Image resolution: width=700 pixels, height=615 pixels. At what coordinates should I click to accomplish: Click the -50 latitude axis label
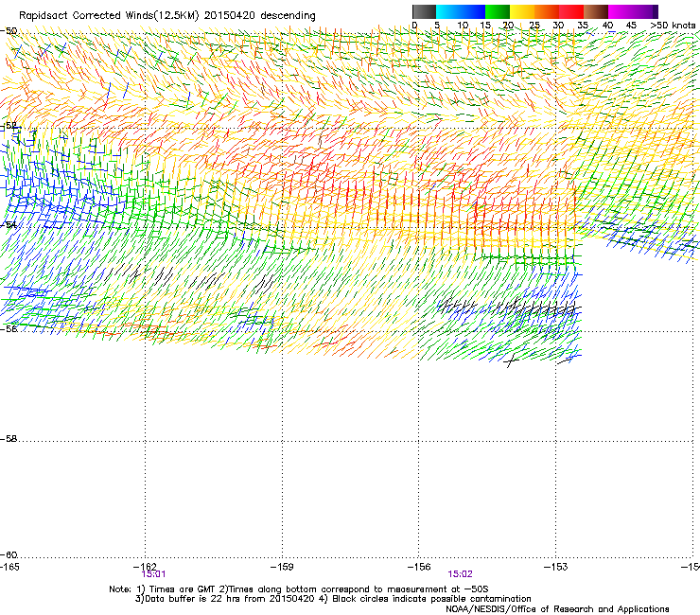[x=9, y=31]
